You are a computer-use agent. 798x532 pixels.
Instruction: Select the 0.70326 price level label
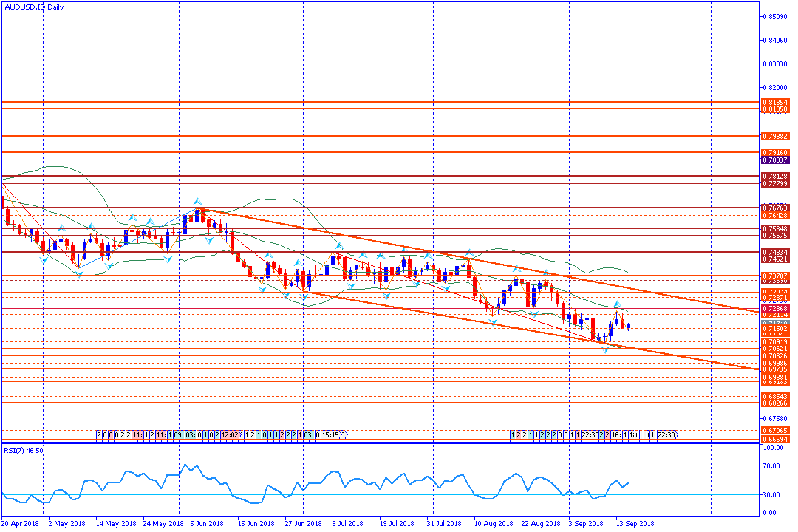(x=774, y=356)
